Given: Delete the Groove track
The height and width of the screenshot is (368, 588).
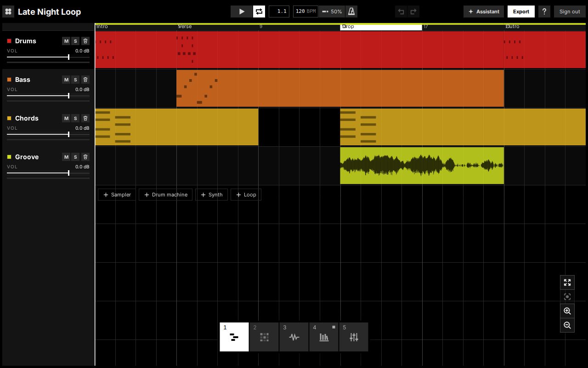Looking at the screenshot, I should (85, 157).
